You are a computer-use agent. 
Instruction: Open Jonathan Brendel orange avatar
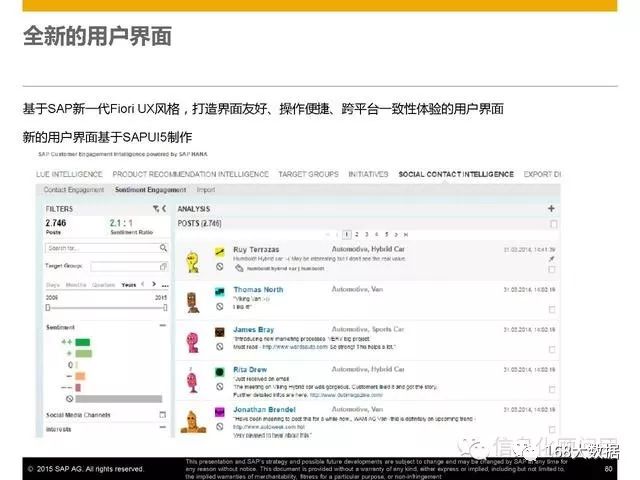193,422
